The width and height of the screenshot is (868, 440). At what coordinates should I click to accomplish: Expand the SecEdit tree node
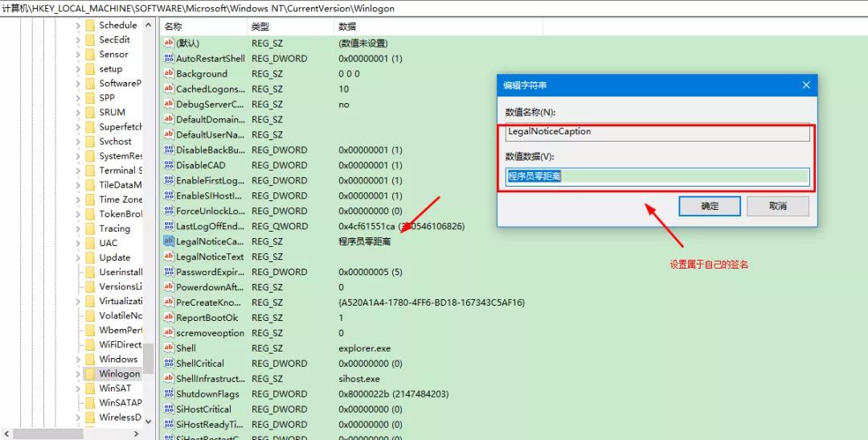(x=78, y=40)
